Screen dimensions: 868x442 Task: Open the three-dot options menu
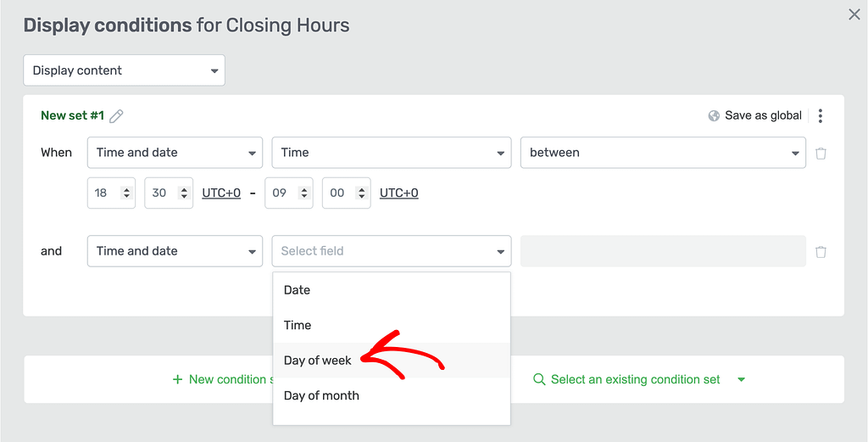tap(821, 115)
